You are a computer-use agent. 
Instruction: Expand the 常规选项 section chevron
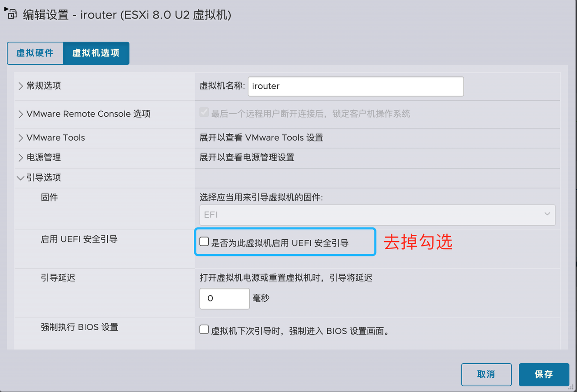[21, 86]
